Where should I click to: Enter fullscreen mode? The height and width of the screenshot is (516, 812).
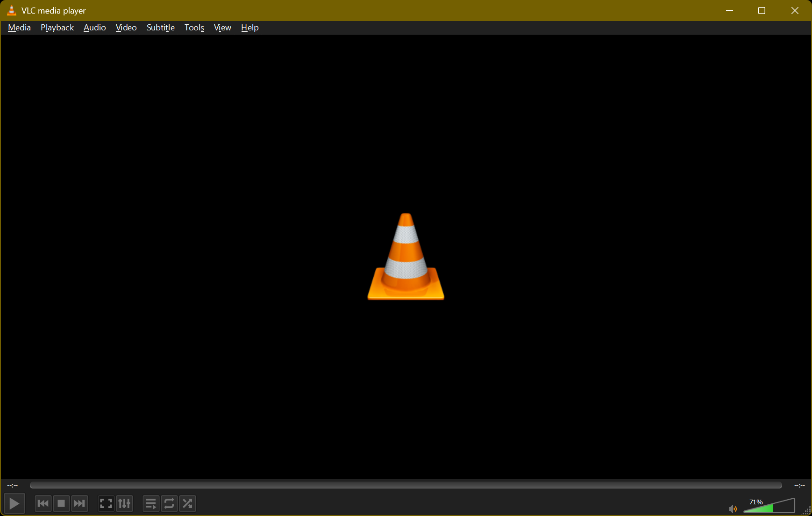pos(106,503)
